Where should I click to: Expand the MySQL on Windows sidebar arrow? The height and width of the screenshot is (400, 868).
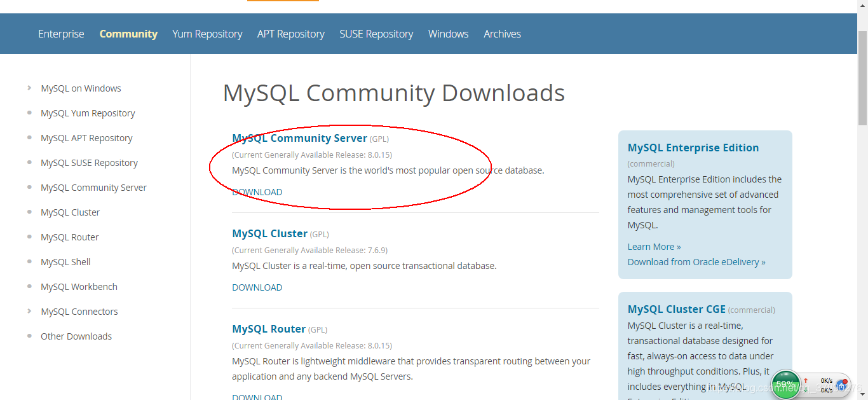tap(29, 88)
